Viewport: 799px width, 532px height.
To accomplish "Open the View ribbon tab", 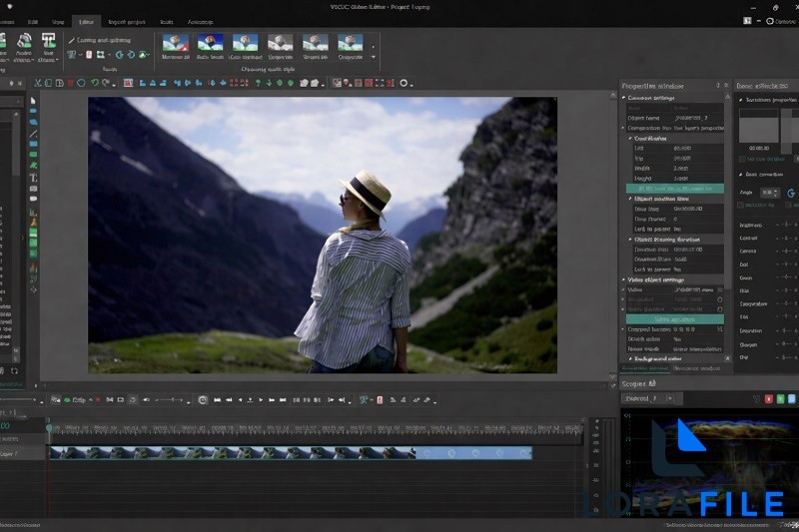I will (58, 22).
